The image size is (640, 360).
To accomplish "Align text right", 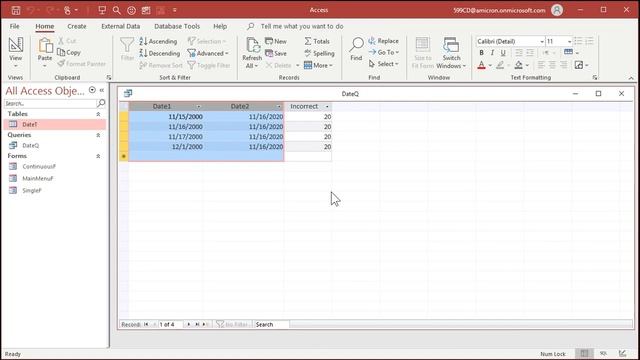I will [563, 65].
